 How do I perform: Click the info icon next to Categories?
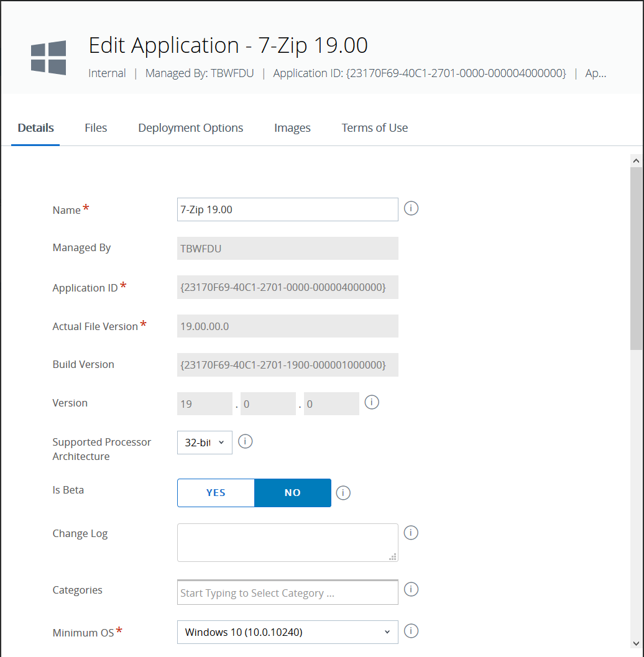pyautogui.click(x=411, y=589)
